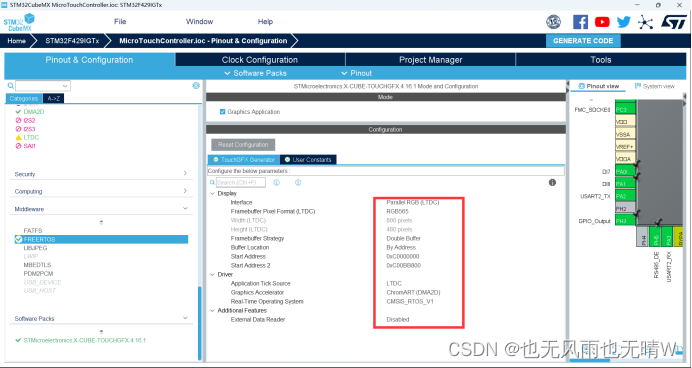Open the peripheral search combo box
Image resolution: width=692 pixels, height=368 pixels.
click(43, 86)
